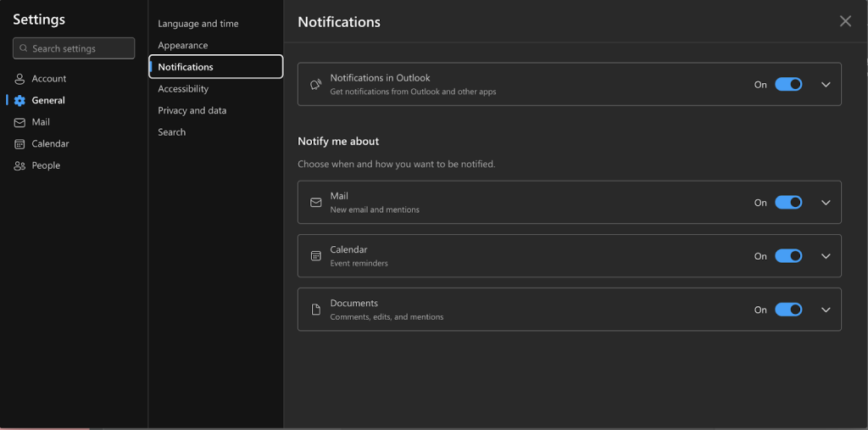Viewport: 868px width, 430px height.
Task: Click the Documents file icon
Action: click(316, 310)
